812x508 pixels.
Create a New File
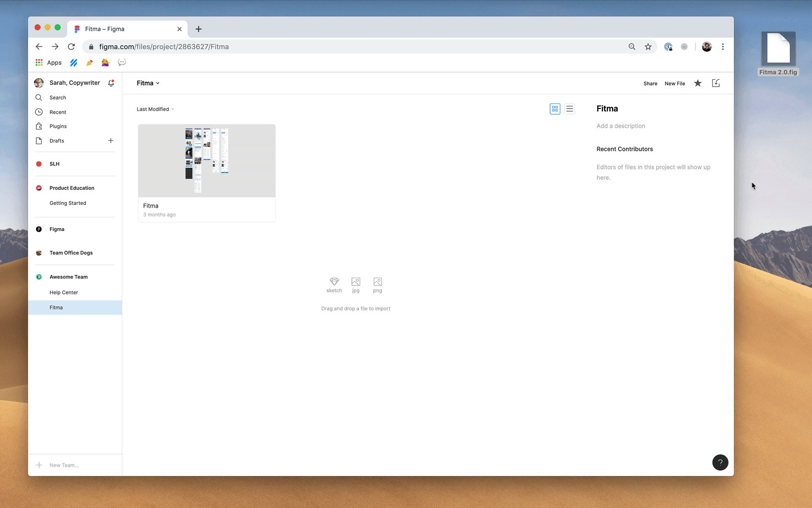point(675,84)
